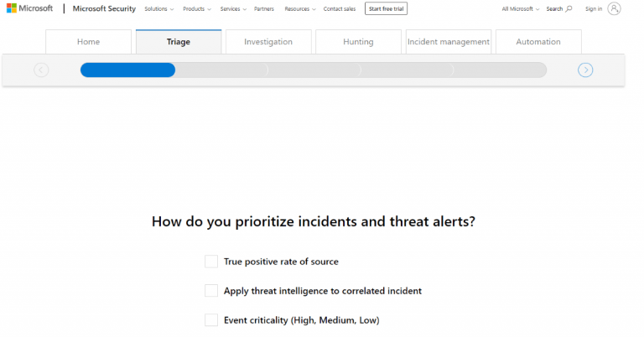Open the search magnifier icon
This screenshot has width=644, height=337.
point(569,9)
